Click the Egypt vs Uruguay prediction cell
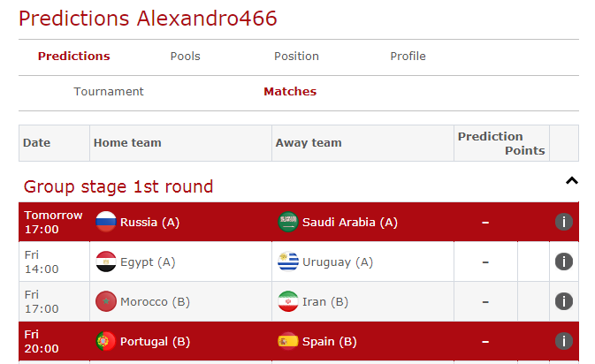Image resolution: width=595 pixels, height=364 pixels. click(x=485, y=262)
